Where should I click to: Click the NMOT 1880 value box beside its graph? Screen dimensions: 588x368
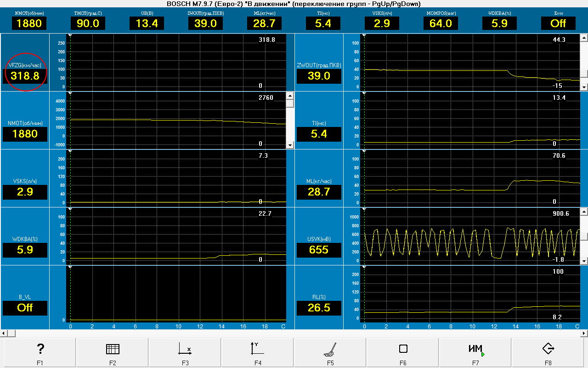25,134
